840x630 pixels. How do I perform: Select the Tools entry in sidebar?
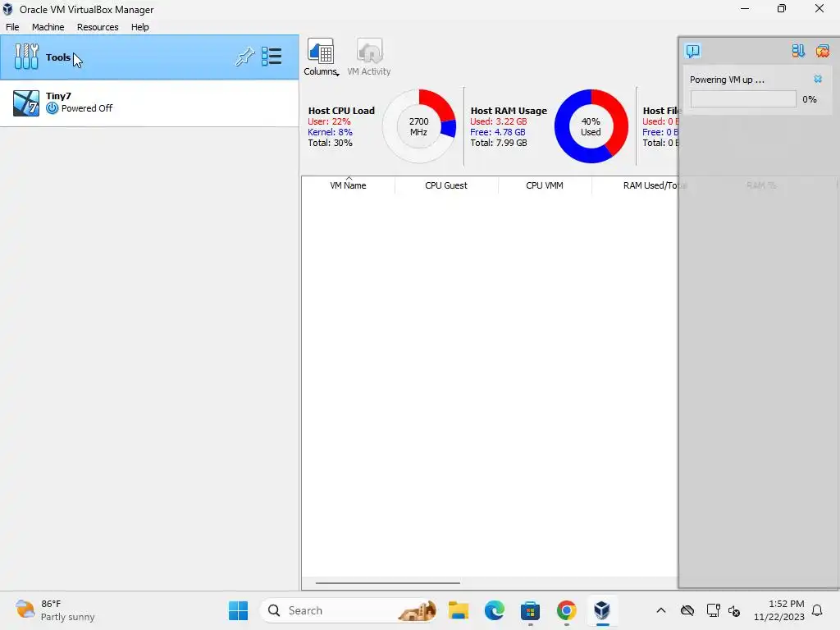(149, 57)
